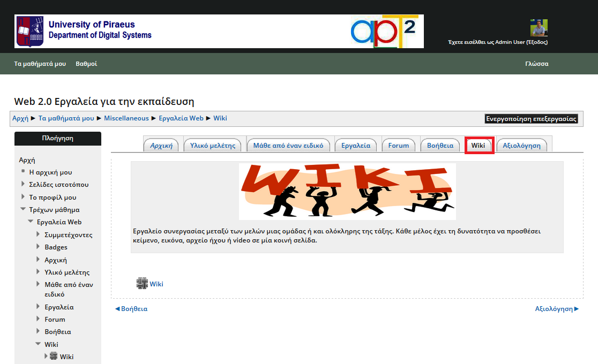
Task: Open Το προφίλ μου in navigation
Action: [53, 198]
